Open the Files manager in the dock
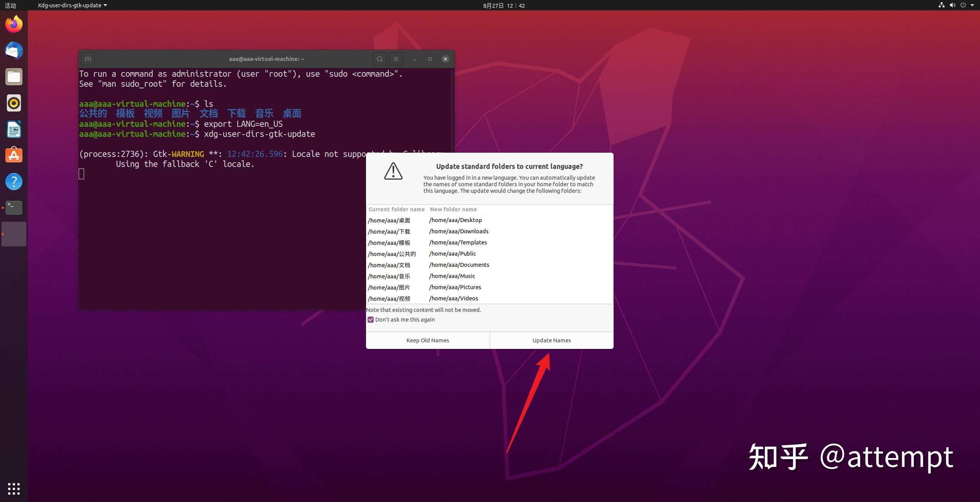The width and height of the screenshot is (980, 502). coord(14,77)
